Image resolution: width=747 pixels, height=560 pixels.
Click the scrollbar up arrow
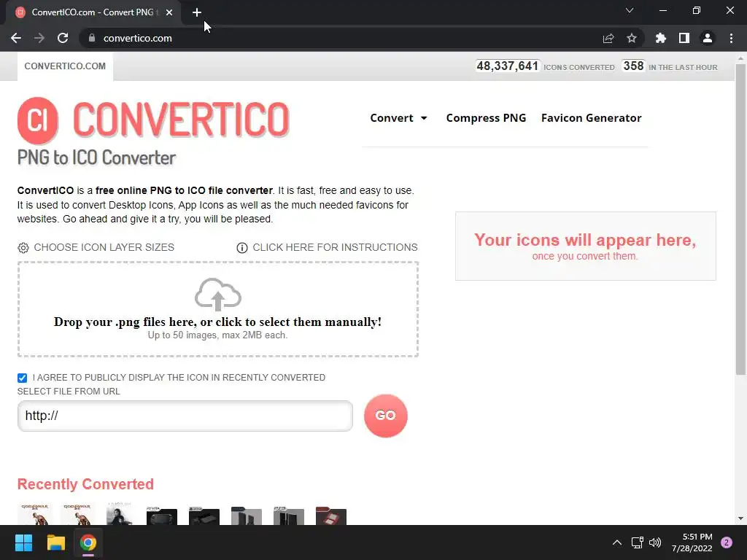coord(740,58)
